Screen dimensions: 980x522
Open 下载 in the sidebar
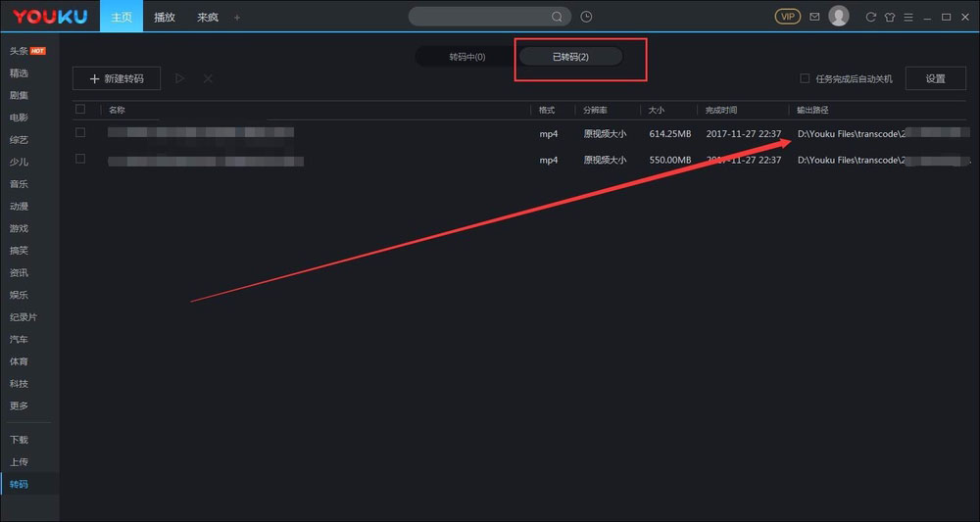pos(19,440)
